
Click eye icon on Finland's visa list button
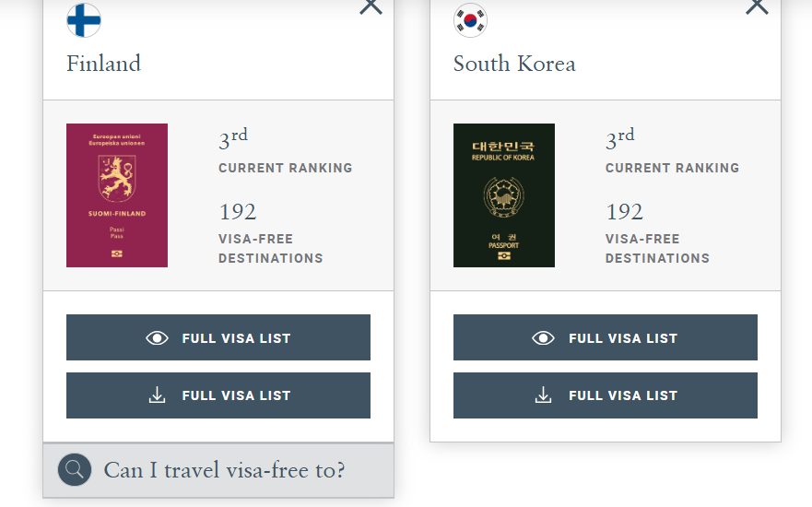(x=158, y=338)
